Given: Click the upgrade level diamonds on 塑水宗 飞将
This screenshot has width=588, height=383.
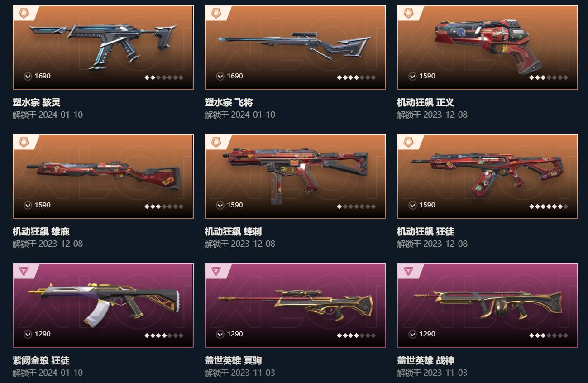Looking at the screenshot, I should coord(356,77).
